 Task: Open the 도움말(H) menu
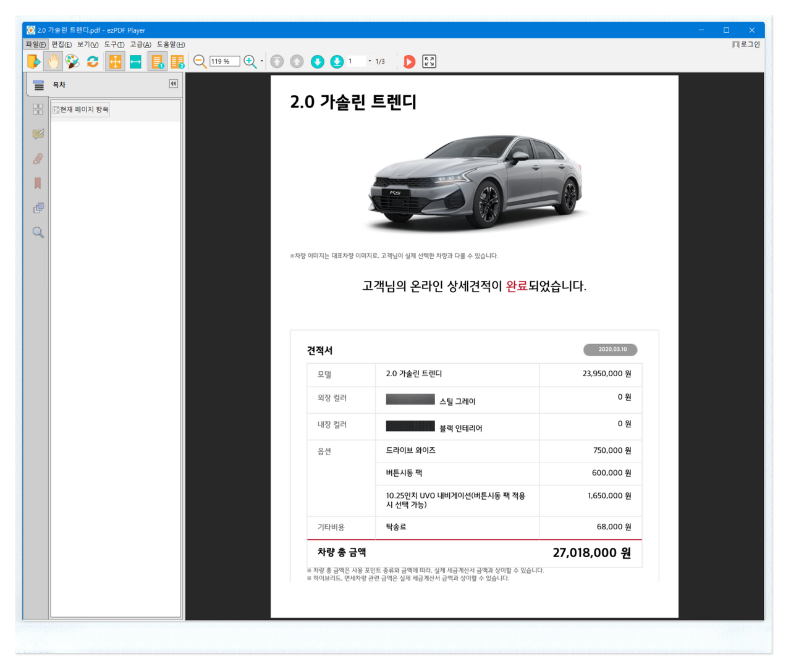click(171, 44)
